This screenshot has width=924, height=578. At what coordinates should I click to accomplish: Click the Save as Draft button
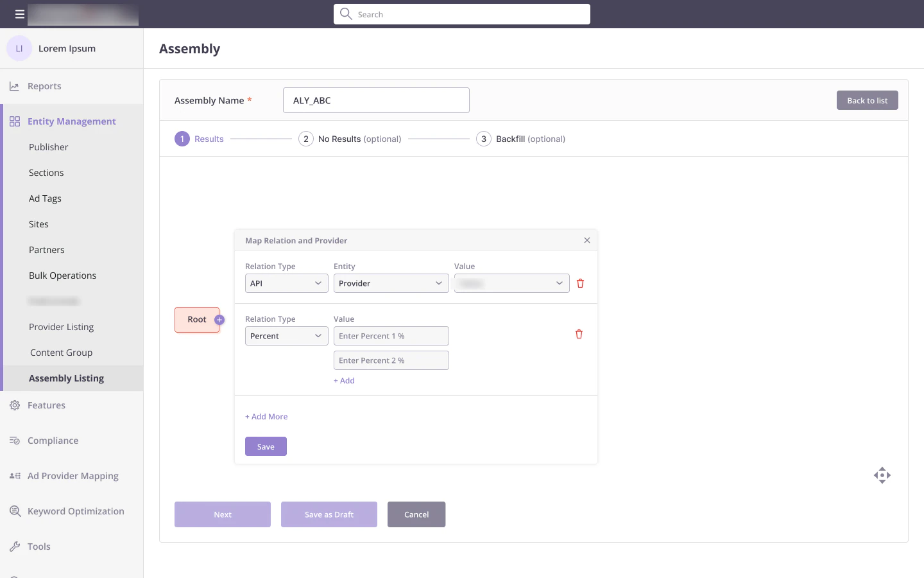coord(329,514)
